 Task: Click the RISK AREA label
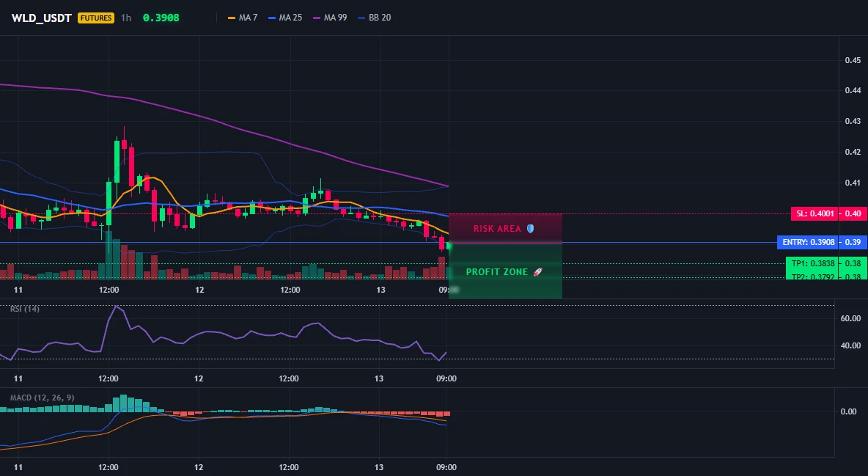click(497, 228)
